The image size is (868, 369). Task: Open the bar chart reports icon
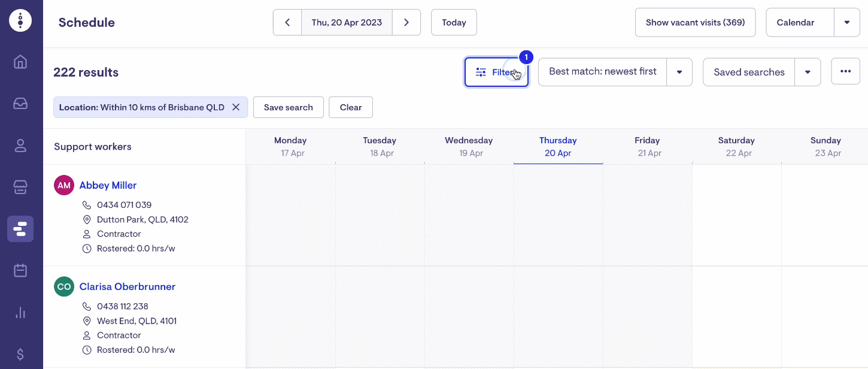20,312
